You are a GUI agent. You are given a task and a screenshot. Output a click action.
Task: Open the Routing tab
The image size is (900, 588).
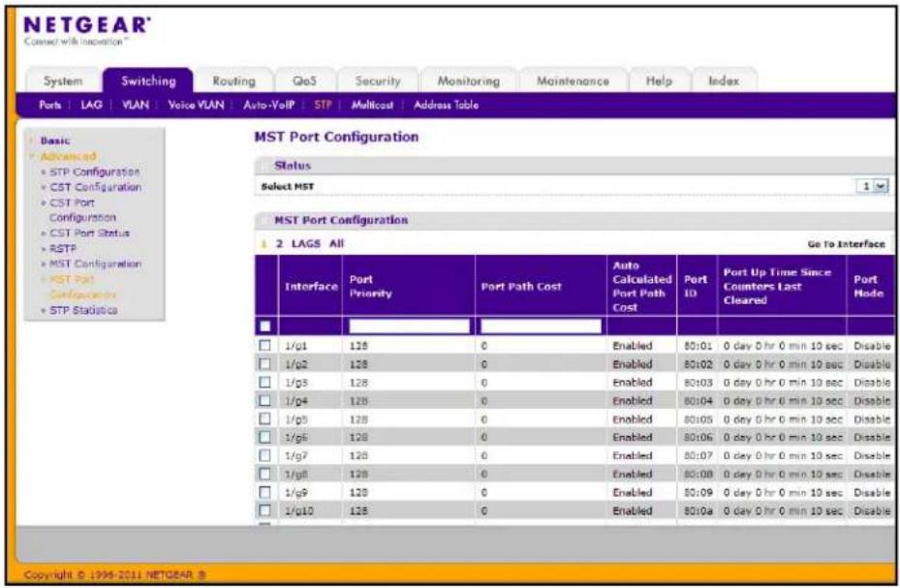(x=233, y=80)
